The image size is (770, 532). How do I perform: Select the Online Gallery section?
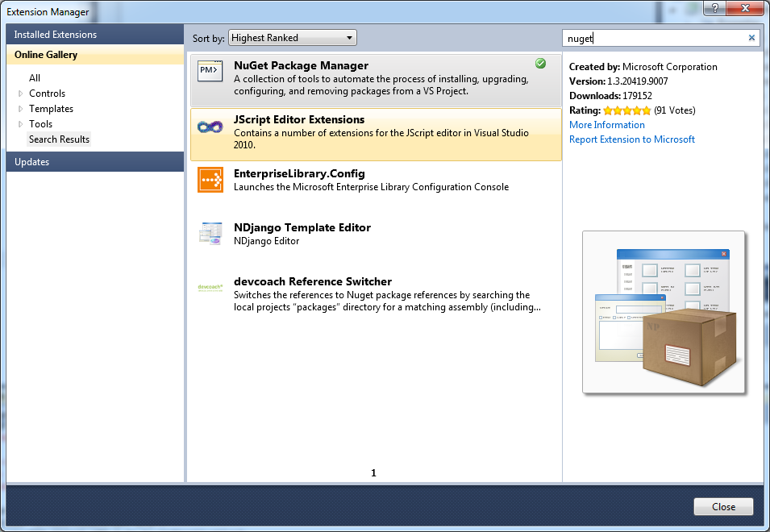pyautogui.click(x=95, y=55)
